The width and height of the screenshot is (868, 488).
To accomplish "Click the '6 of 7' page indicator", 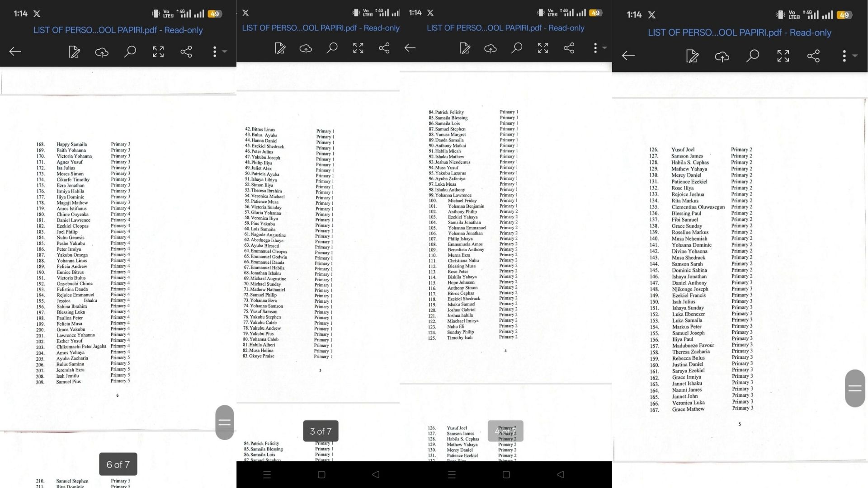I will [118, 465].
